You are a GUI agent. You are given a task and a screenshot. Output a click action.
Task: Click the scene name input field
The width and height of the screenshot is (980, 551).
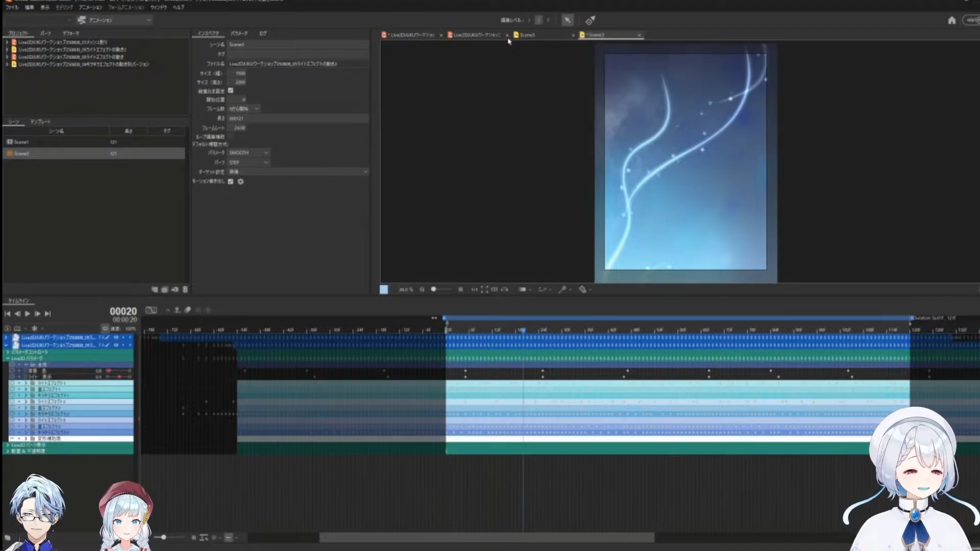point(298,44)
